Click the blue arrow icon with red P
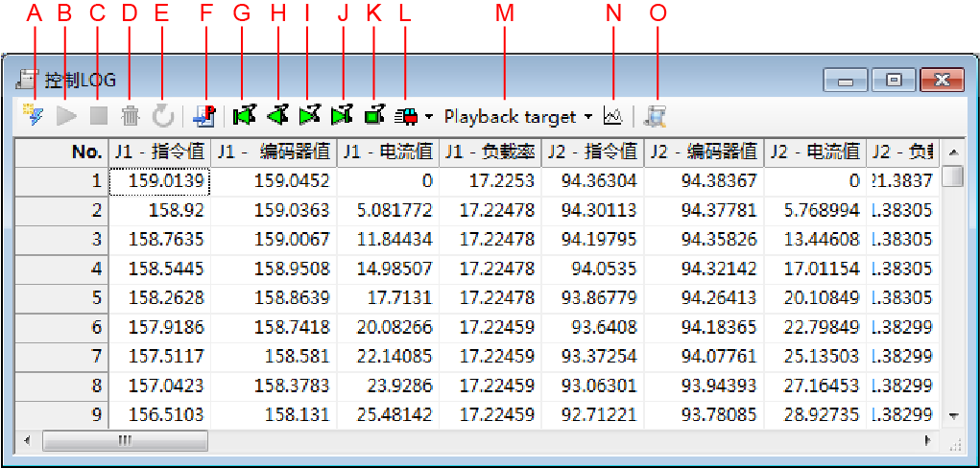980x468 pixels. (203, 117)
